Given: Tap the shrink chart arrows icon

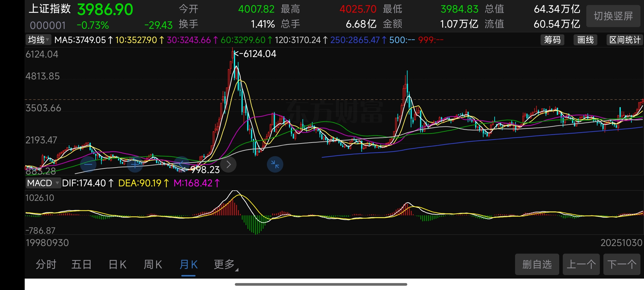Looking at the screenshot, I should pos(275,164).
